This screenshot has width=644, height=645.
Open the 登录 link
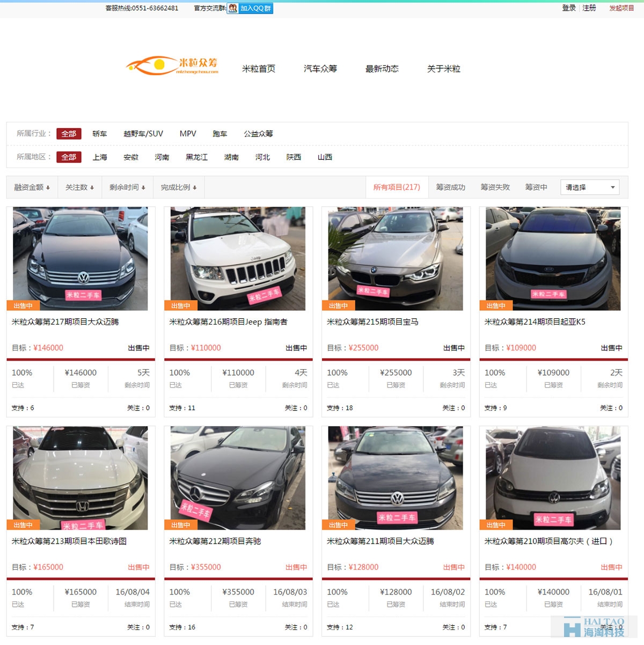point(569,8)
